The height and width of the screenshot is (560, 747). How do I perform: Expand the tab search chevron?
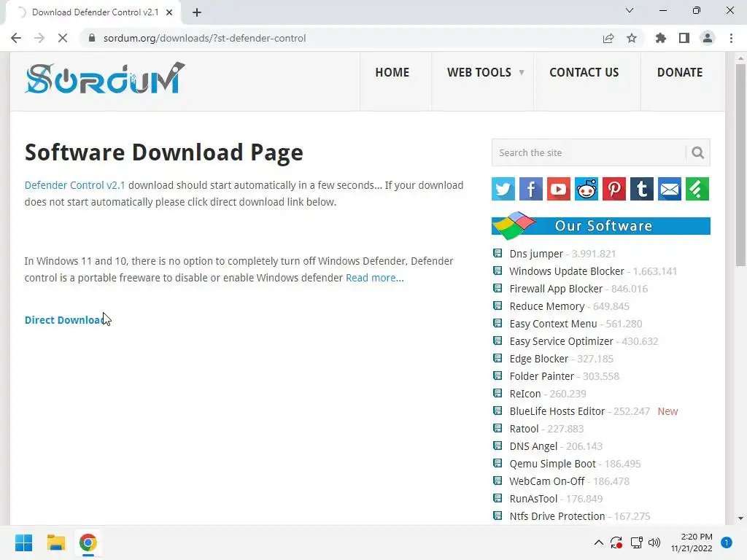tap(630, 10)
